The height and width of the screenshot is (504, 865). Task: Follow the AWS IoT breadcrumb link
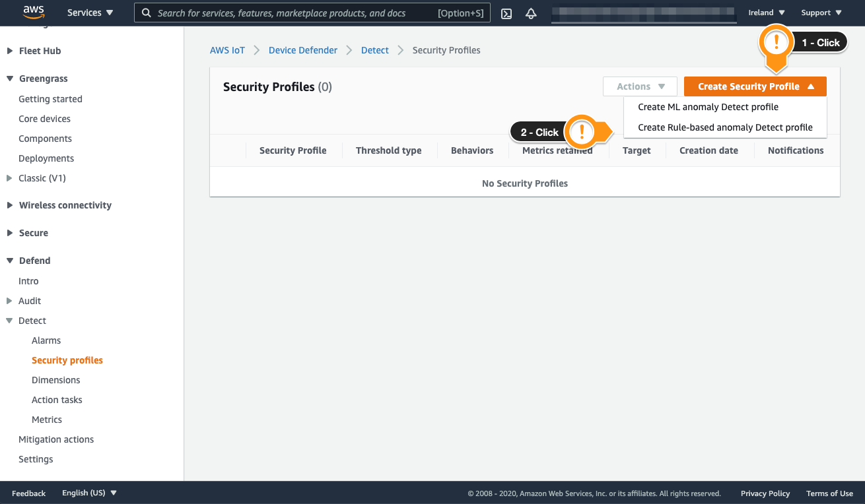click(227, 50)
